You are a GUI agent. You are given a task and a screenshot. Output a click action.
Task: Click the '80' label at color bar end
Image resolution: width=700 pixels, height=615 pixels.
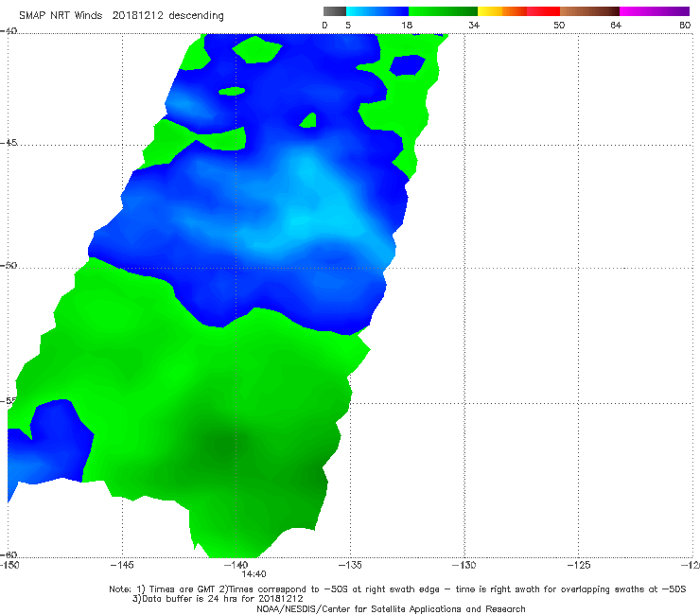685,25
